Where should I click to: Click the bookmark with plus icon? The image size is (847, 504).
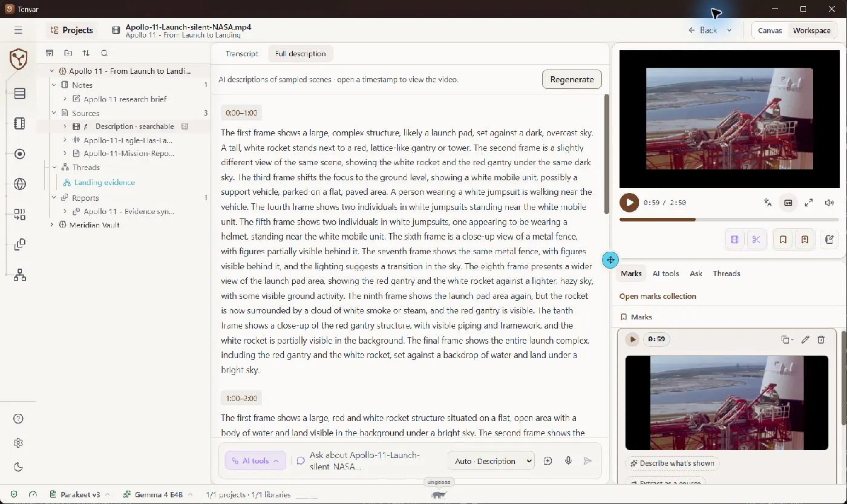click(805, 240)
